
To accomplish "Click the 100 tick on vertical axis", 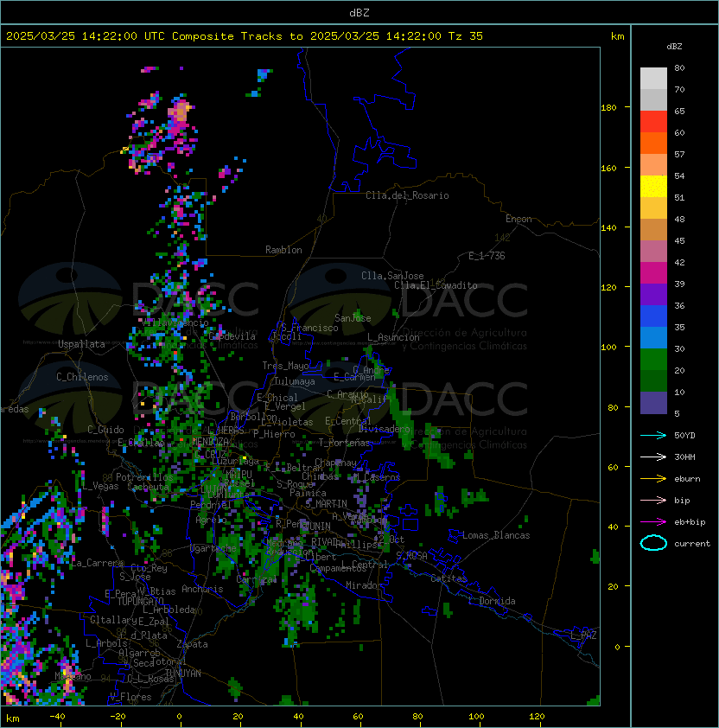I will (x=608, y=347).
